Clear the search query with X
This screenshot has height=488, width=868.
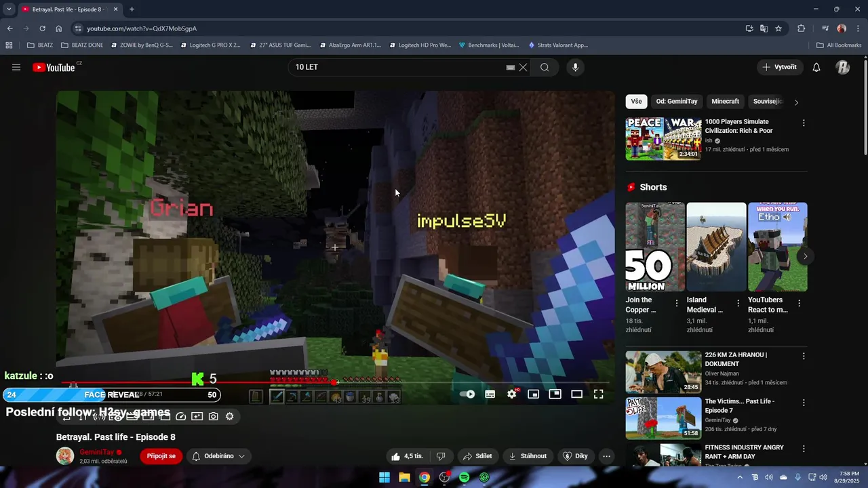tap(523, 67)
